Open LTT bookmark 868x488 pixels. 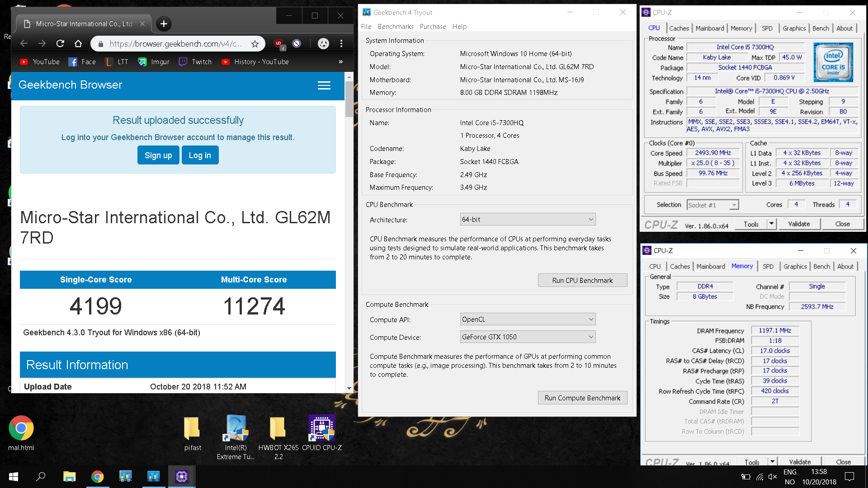tap(117, 62)
